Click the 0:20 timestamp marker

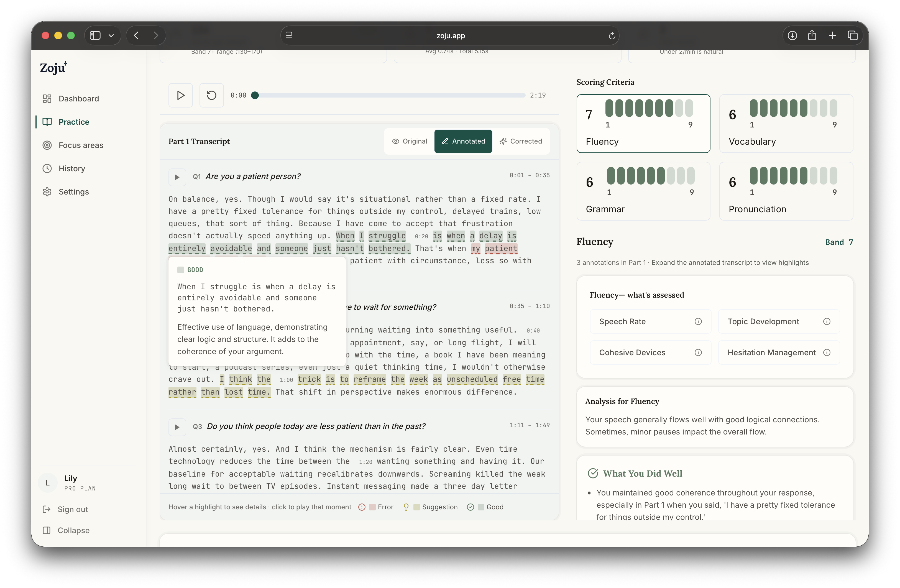pyautogui.click(x=421, y=236)
